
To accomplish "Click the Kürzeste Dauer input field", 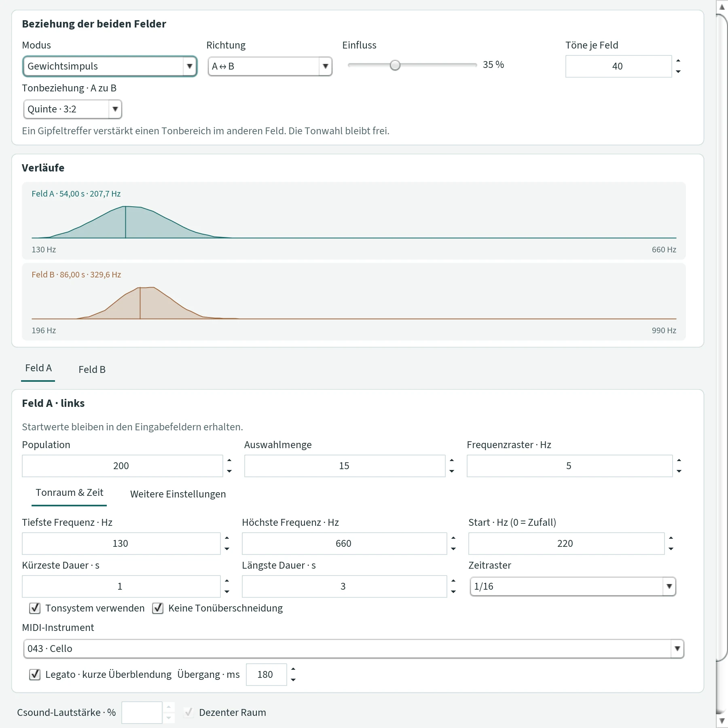I will [x=121, y=586].
